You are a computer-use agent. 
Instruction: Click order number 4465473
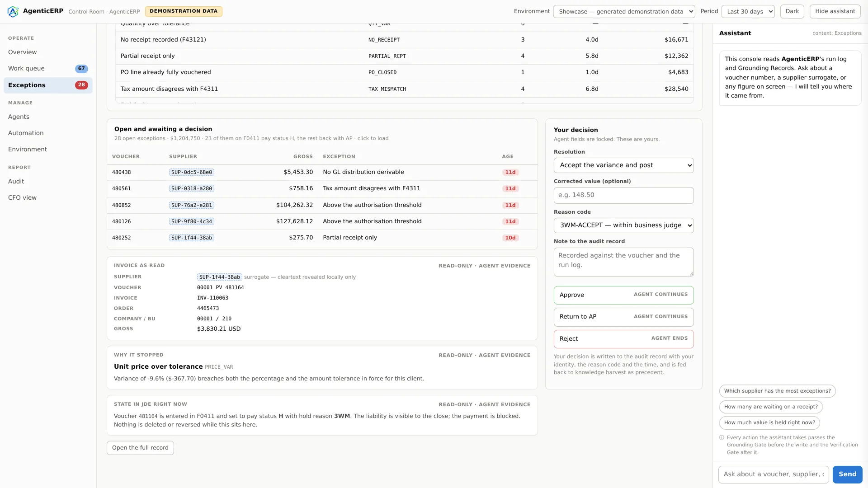point(208,309)
